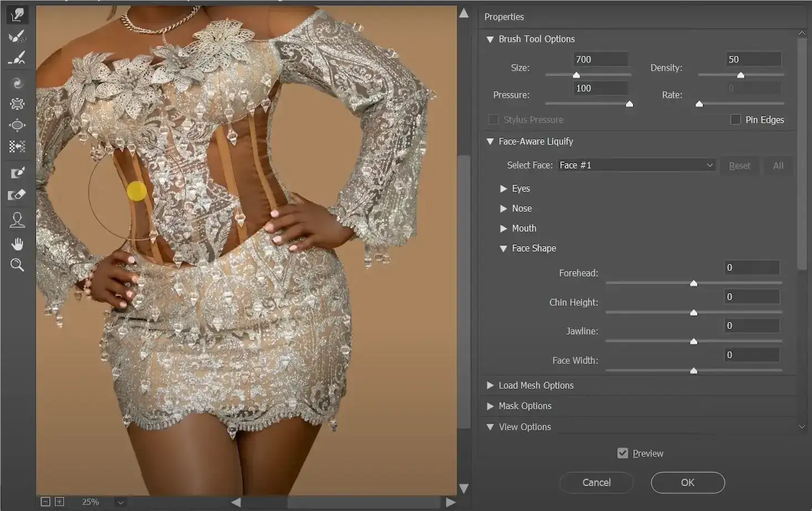
Task: Expand the Mask Options section
Action: pos(490,406)
